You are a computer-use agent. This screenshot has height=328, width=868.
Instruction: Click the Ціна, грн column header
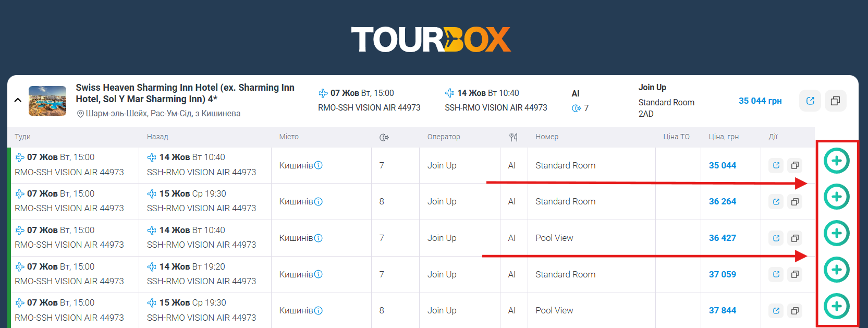723,137
